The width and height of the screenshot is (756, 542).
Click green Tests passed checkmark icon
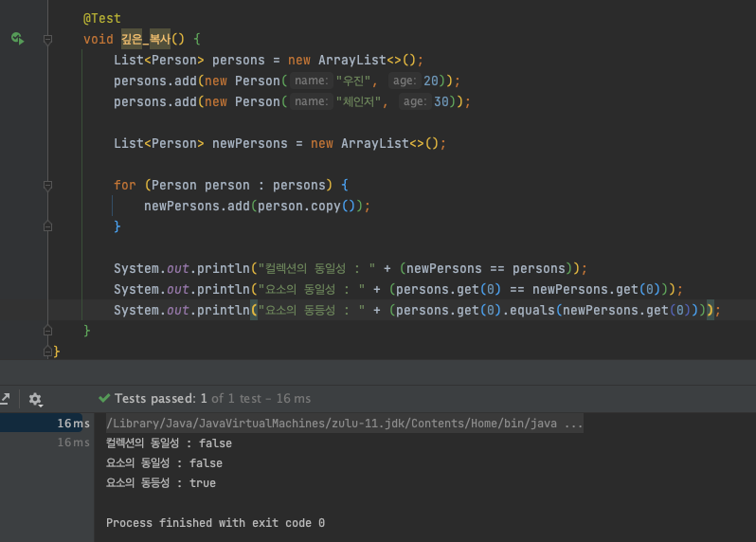[x=104, y=398]
